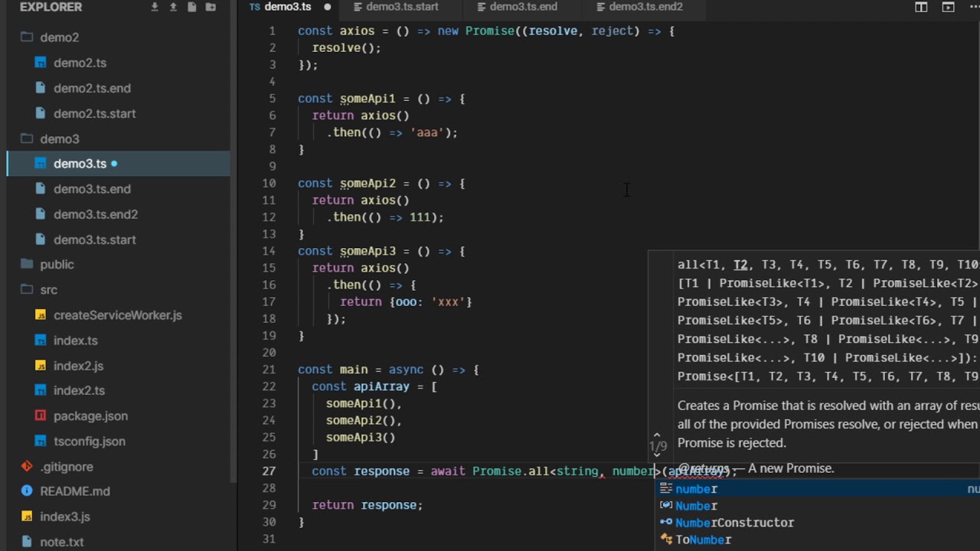
Task: Choose 'number' from the autocomplete list
Action: [818, 489]
